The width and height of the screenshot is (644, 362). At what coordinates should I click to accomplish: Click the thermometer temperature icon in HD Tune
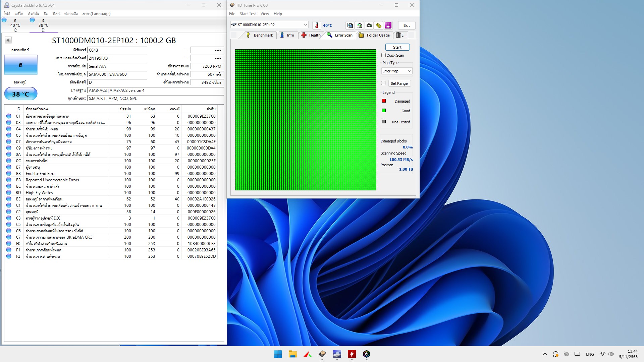pos(317,25)
